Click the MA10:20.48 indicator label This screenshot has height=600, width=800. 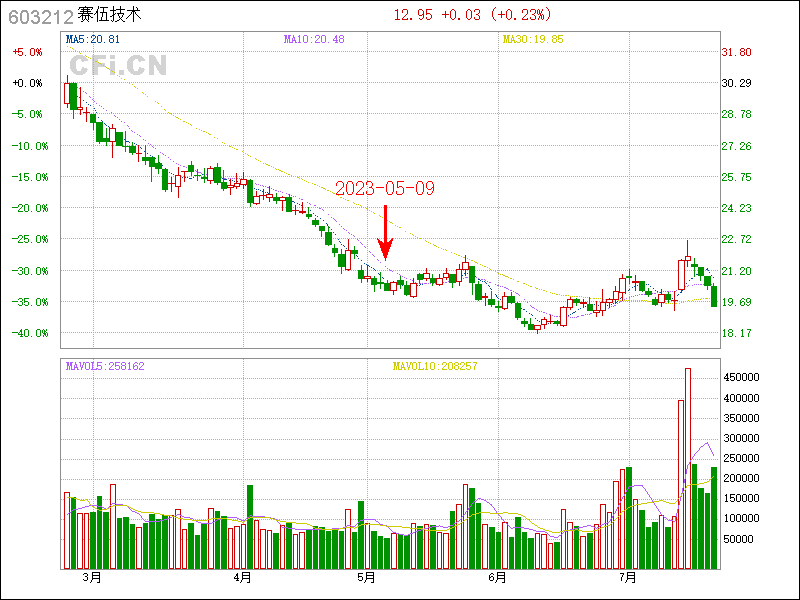(x=314, y=40)
